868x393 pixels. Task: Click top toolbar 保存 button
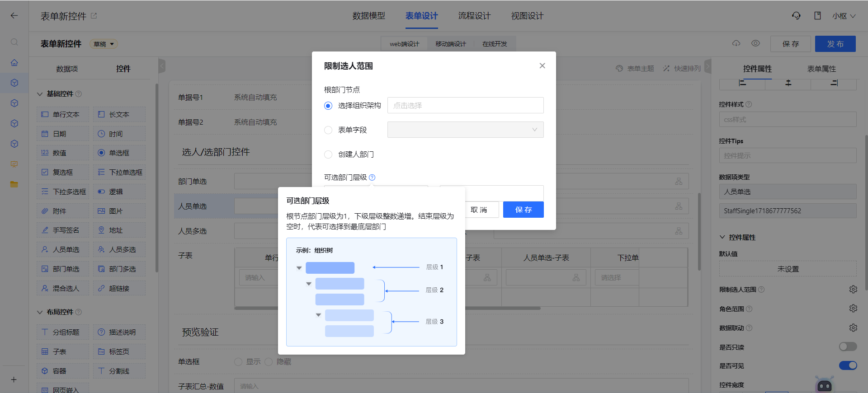click(x=791, y=44)
